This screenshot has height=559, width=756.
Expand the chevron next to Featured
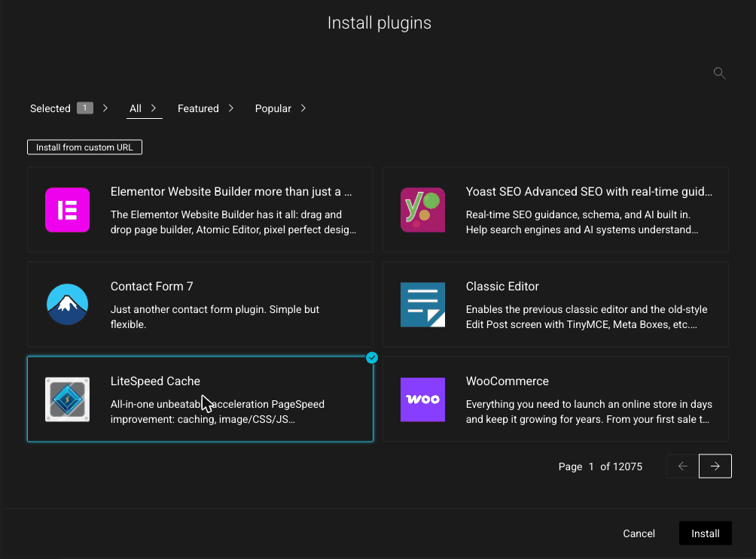pyautogui.click(x=231, y=108)
